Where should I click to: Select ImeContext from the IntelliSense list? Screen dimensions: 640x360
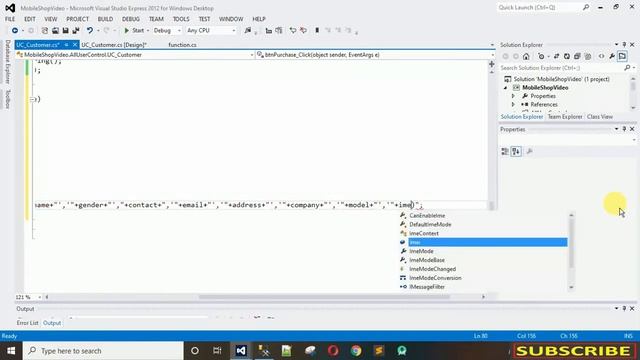tap(424, 233)
